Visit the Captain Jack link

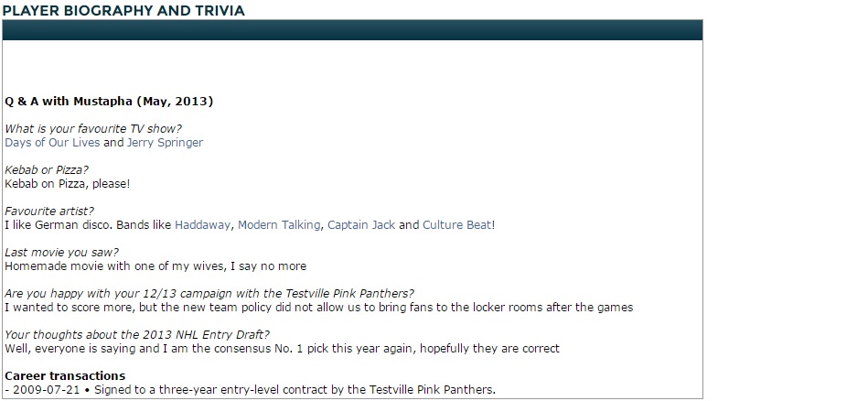pos(361,224)
